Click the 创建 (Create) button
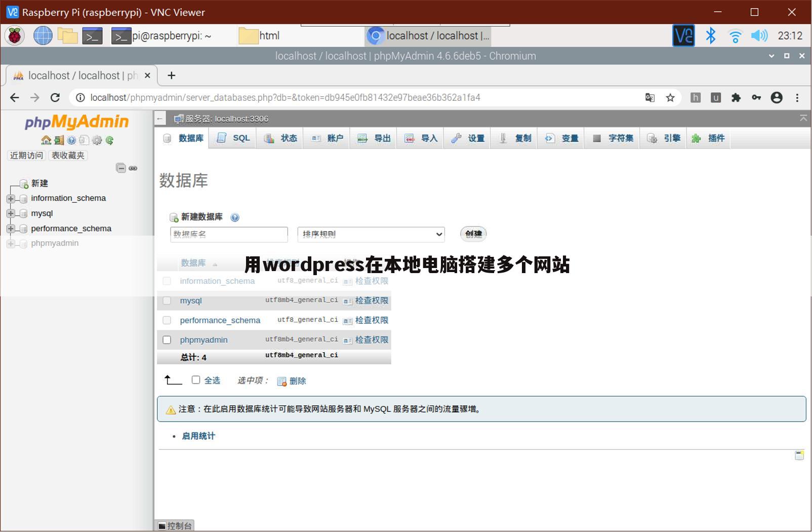The width and height of the screenshot is (812, 532). (x=473, y=234)
